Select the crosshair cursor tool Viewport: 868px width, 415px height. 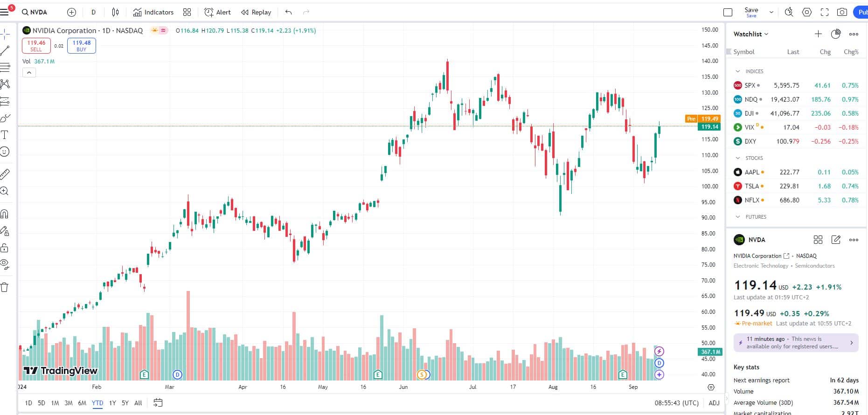[5, 34]
